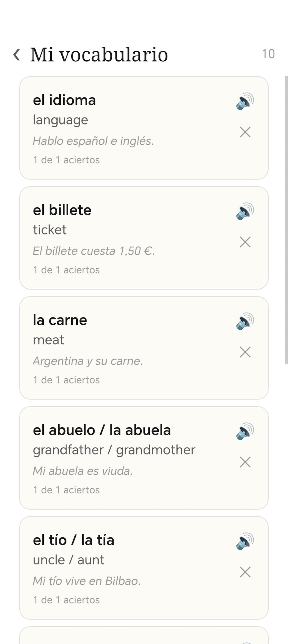Image resolution: width=288 pixels, height=644 pixels.
Task: Play audio for 'el abuelo / la abuela'
Action: (245, 431)
